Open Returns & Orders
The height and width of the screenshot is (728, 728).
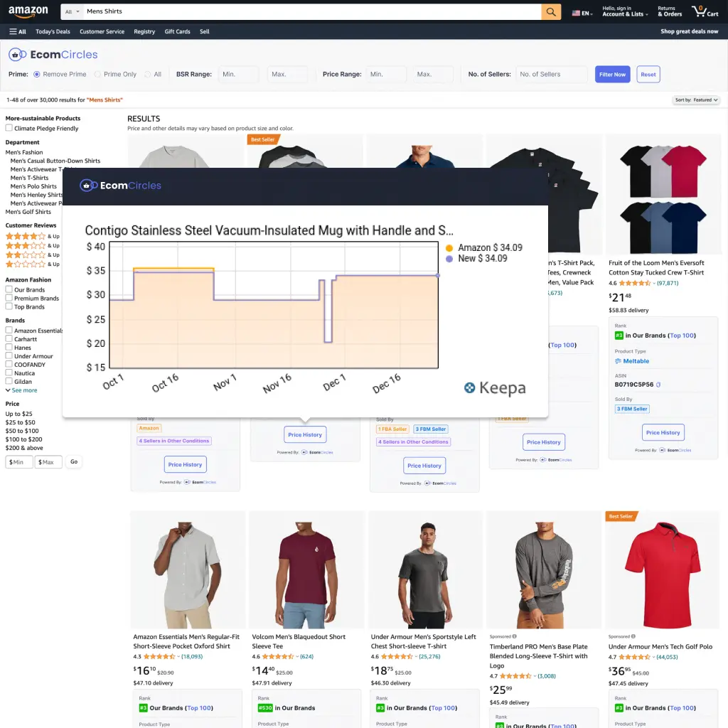tap(670, 11)
